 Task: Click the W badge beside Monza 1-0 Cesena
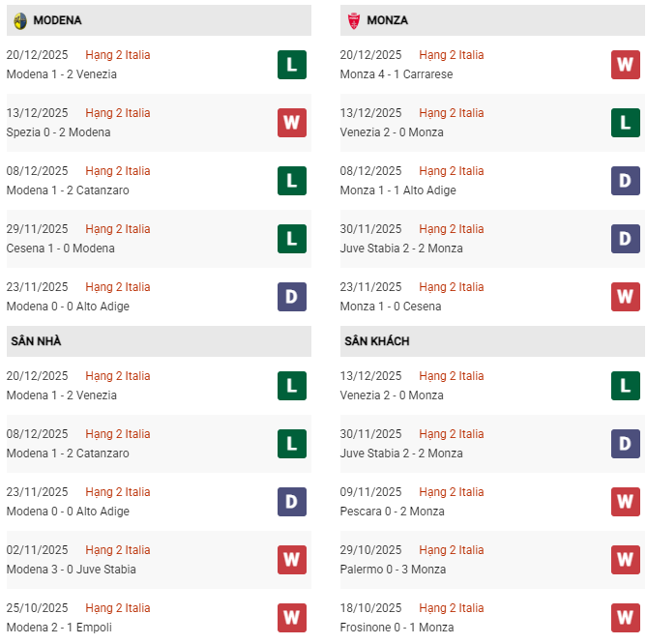[x=625, y=297]
